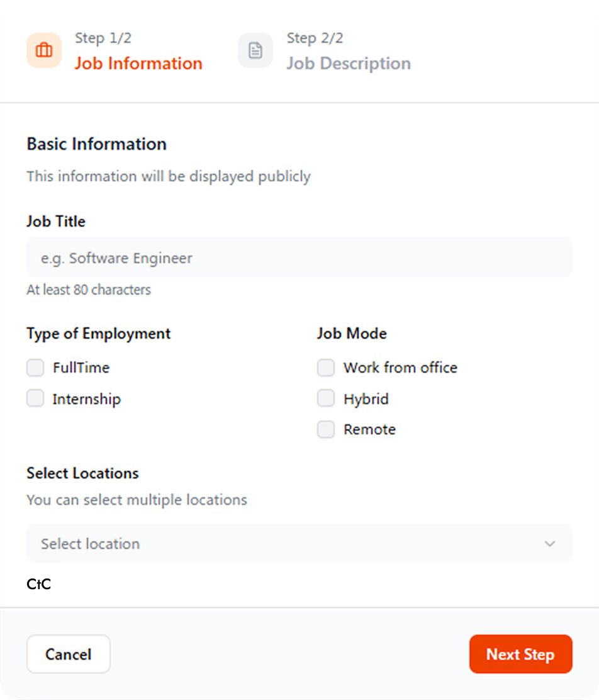
Task: Click the Cancel button
Action: pos(68,654)
